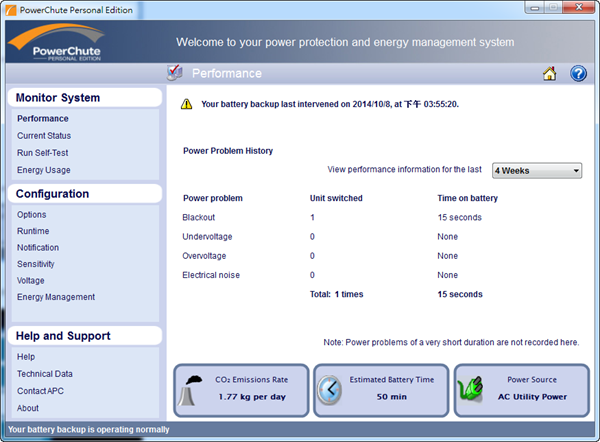The width and height of the screenshot is (600, 442).
Task: Open Sensitivity settings
Action: [x=36, y=264]
